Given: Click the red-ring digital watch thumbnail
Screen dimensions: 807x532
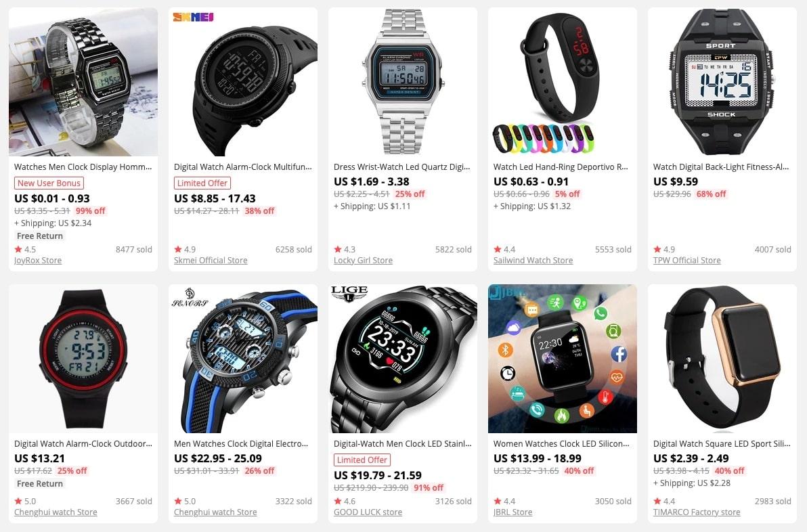Looking at the screenshot, I should (x=83, y=359).
